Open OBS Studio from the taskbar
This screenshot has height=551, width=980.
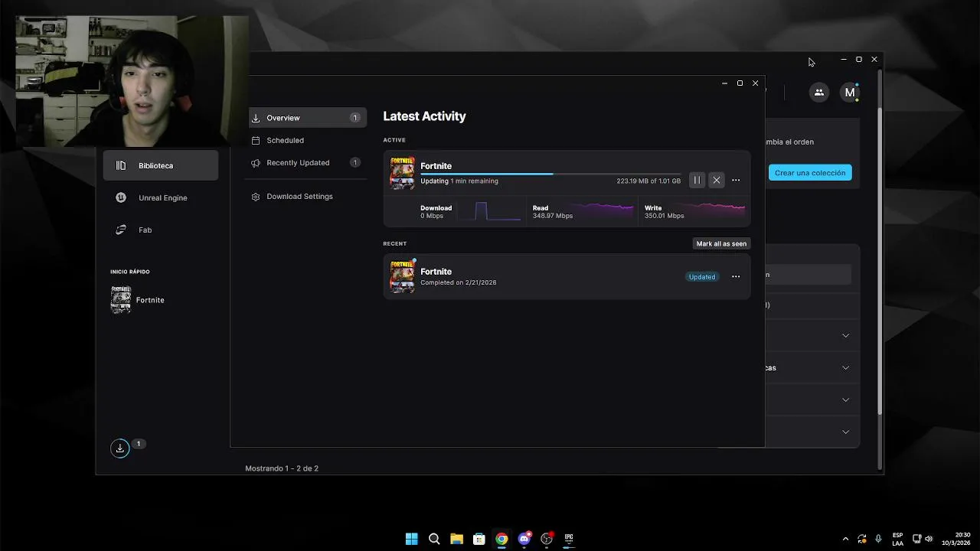click(547, 539)
